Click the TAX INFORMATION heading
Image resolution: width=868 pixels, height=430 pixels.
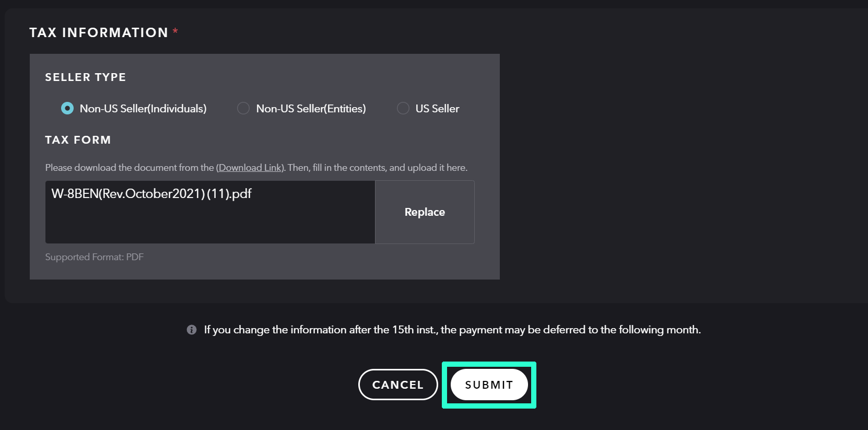coord(99,32)
